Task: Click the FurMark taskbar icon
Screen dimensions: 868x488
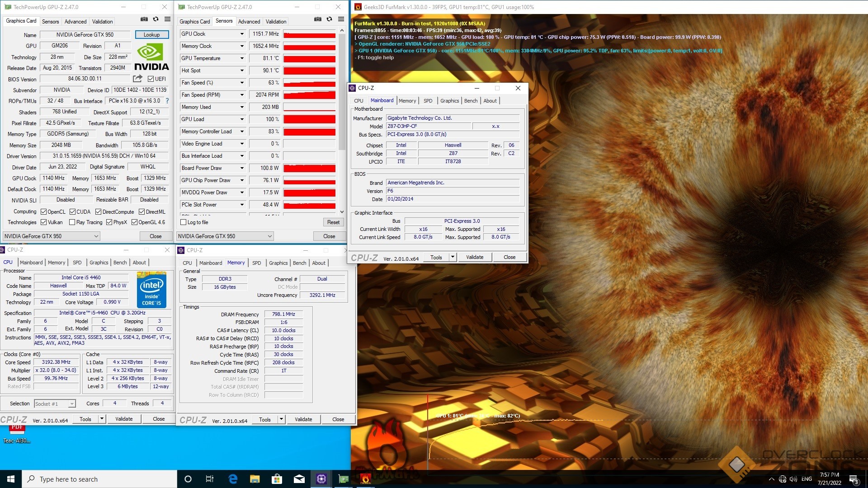Action: [x=365, y=479]
